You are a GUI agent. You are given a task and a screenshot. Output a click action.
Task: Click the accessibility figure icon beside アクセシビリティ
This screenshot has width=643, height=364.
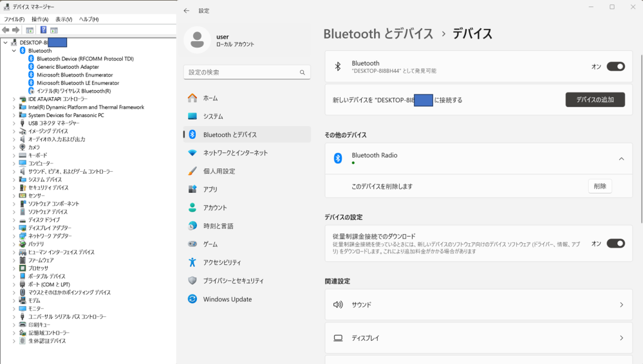(x=192, y=262)
